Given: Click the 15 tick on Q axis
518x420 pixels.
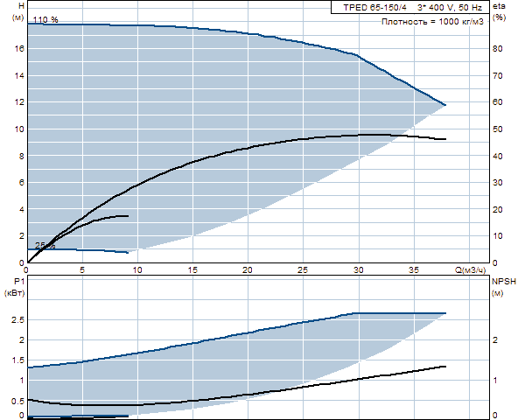Looking at the screenshot, I should pos(192,270).
